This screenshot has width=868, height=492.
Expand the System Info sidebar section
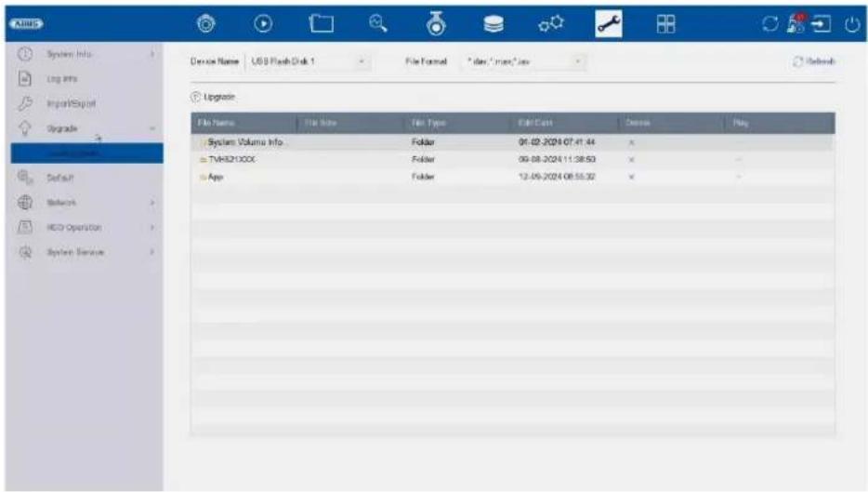(x=152, y=54)
